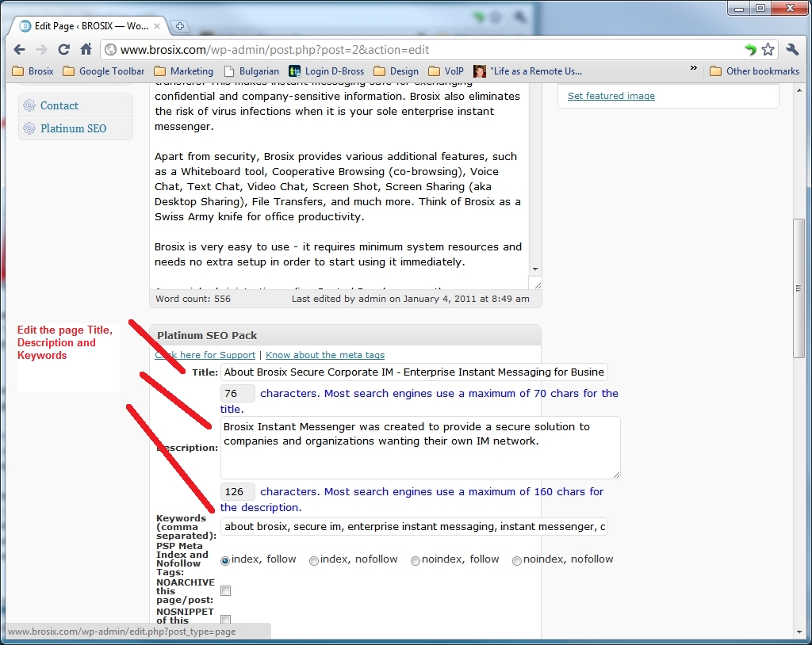Click the Platinum SEO Pack panel header
The height and width of the screenshot is (645, 812).
tap(346, 335)
